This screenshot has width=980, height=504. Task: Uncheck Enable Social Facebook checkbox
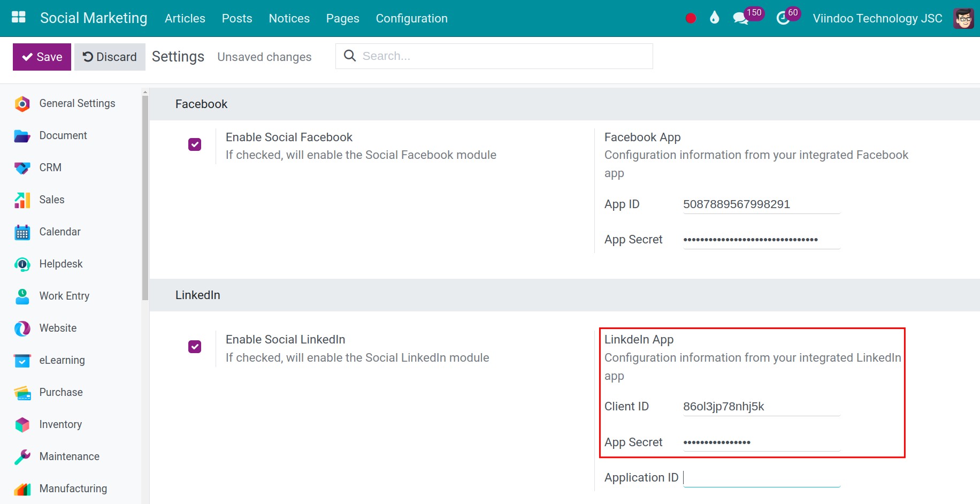pos(195,144)
